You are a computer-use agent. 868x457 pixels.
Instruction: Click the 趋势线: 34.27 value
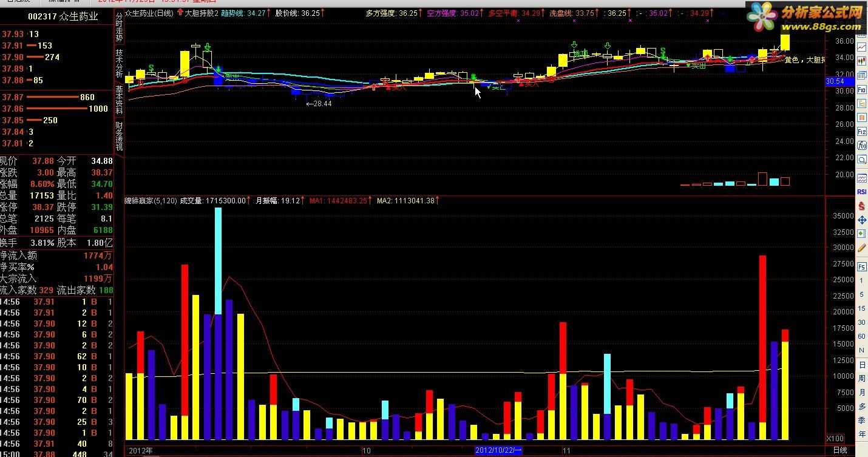pyautogui.click(x=243, y=12)
